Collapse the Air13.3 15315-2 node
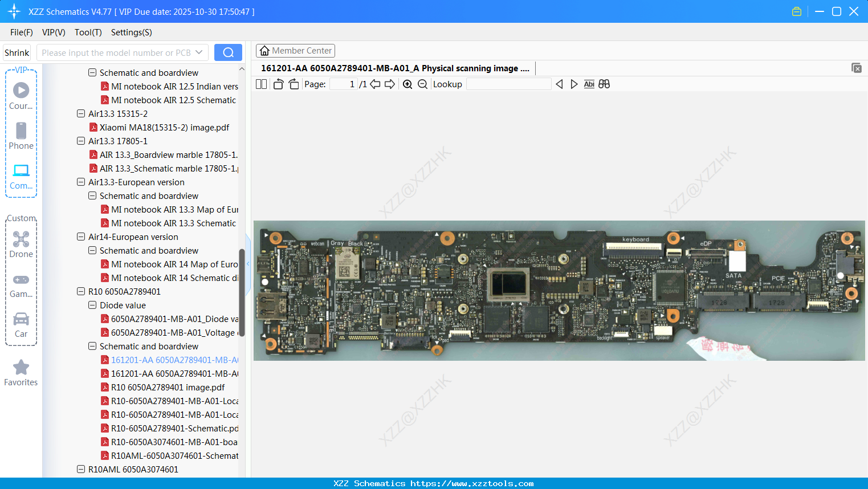868x489 pixels. tap(81, 113)
